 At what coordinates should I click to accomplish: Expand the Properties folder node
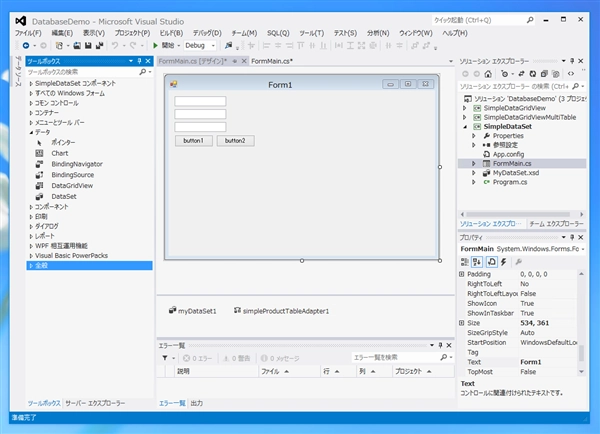click(474, 136)
